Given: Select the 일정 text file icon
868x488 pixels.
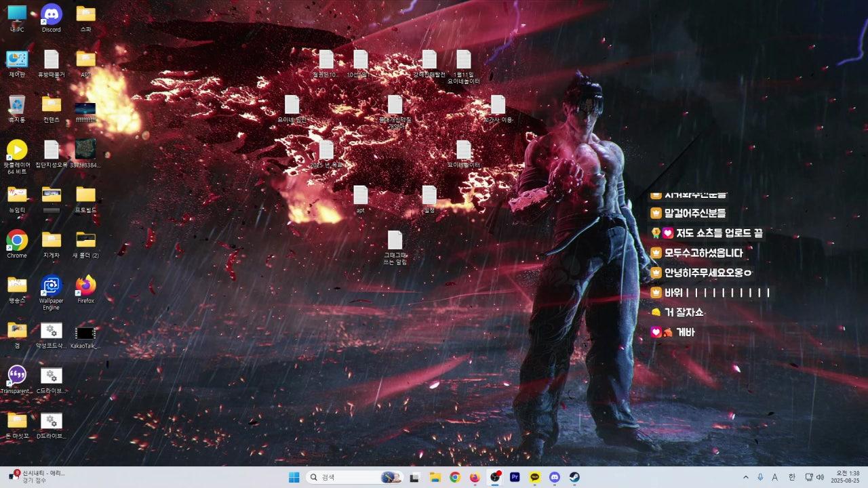Looking at the screenshot, I should (x=429, y=199).
